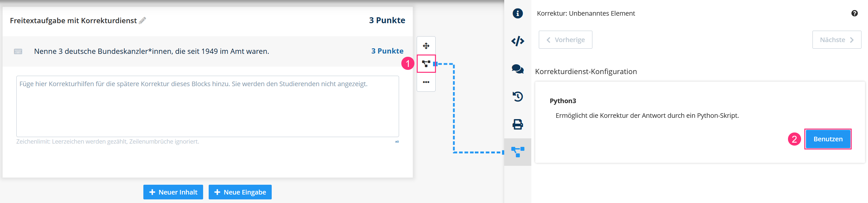868x203 pixels.
Task: Open the correction service tree icon
Action: click(426, 64)
